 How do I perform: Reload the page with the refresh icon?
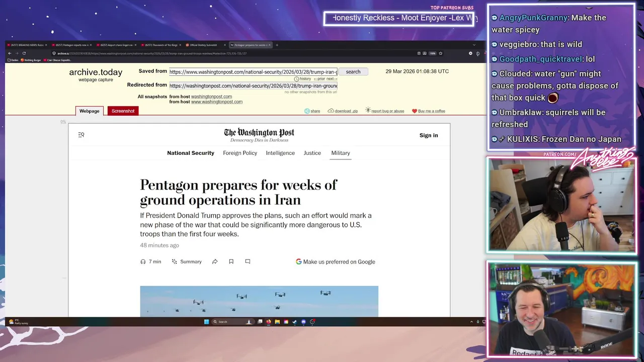(24, 53)
